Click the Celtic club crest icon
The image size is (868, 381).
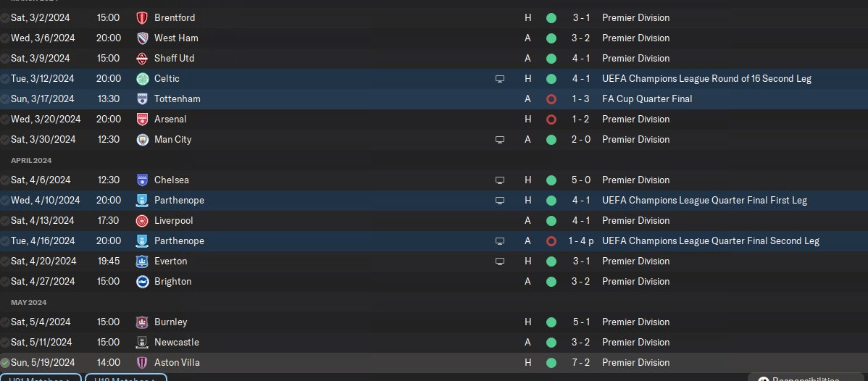point(142,79)
